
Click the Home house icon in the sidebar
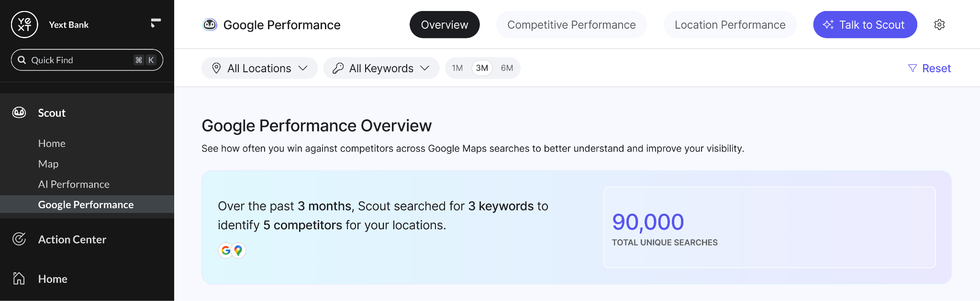coord(19,278)
